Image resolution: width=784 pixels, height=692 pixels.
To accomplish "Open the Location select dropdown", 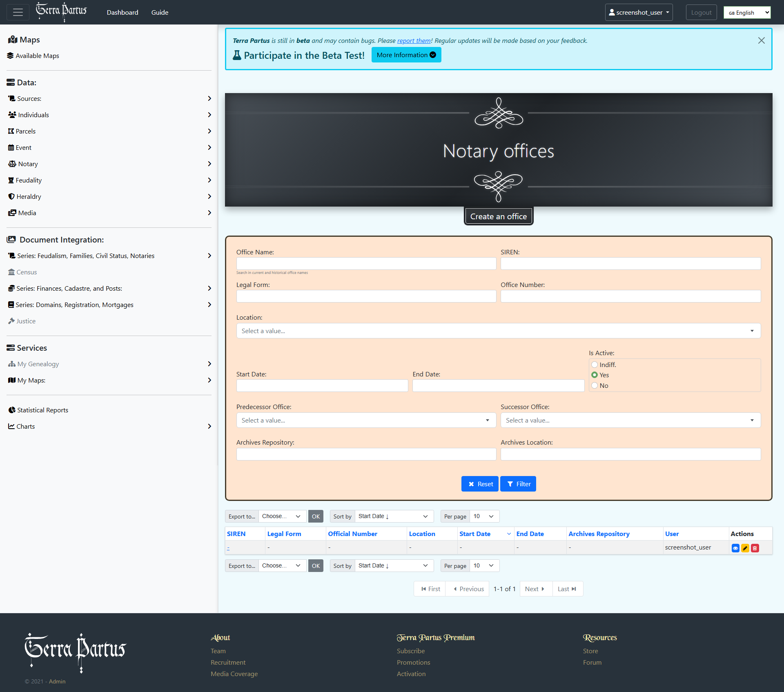I will point(498,331).
